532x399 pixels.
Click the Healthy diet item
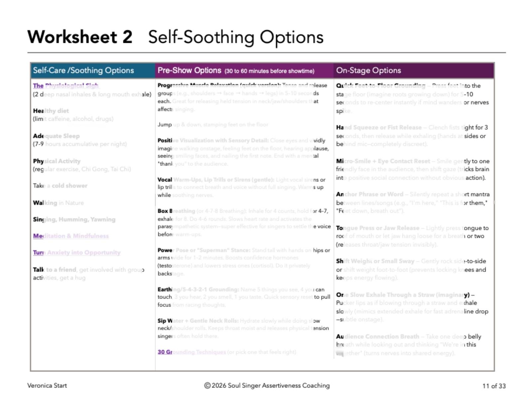coord(51,111)
